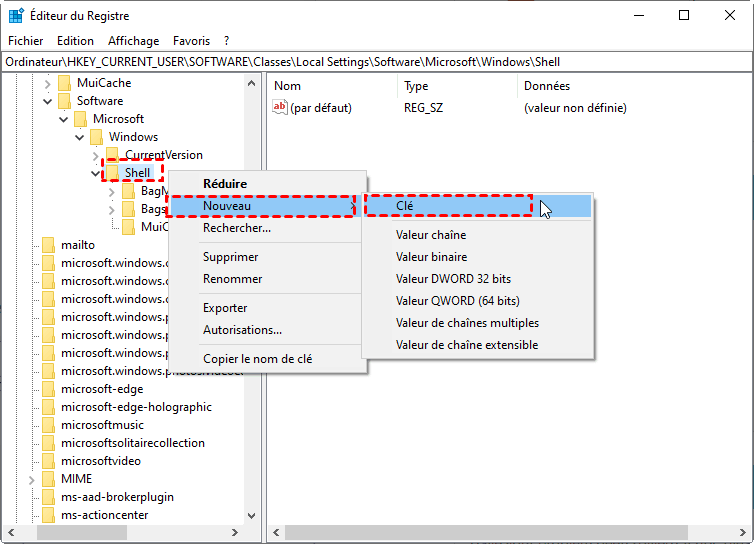Click the MIME folder icon
Image resolution: width=754 pixels, height=544 pixels.
[48, 479]
